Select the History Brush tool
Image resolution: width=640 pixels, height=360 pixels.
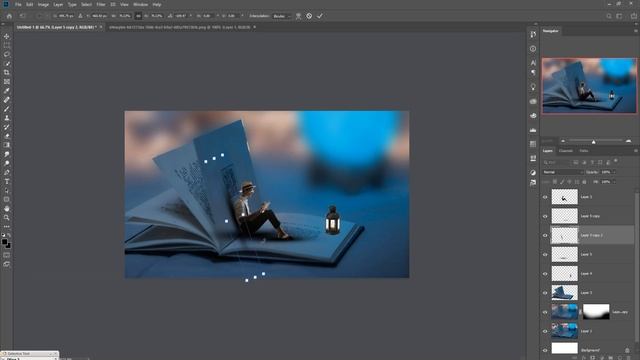7,127
